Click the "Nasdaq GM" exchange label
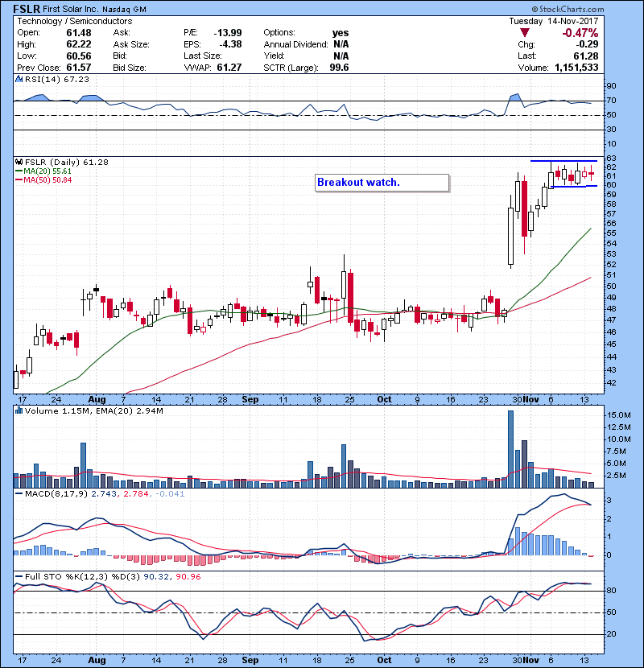Image resolution: width=644 pixels, height=668 pixels. (124, 10)
